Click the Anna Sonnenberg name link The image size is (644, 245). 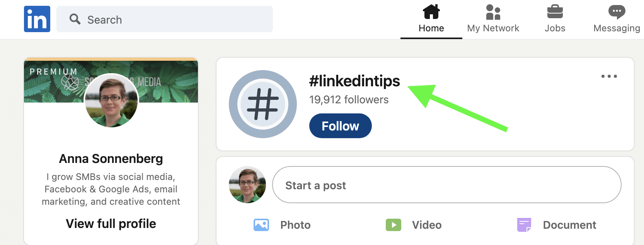[111, 159]
